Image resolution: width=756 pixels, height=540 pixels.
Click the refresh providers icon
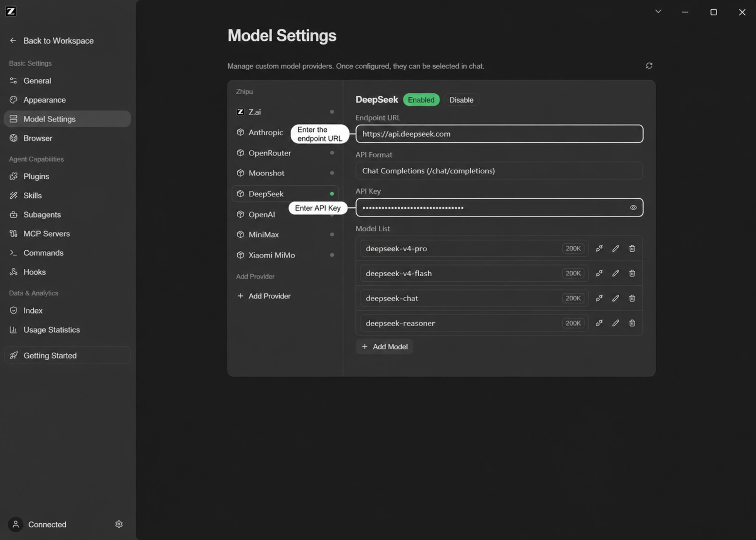tap(649, 66)
